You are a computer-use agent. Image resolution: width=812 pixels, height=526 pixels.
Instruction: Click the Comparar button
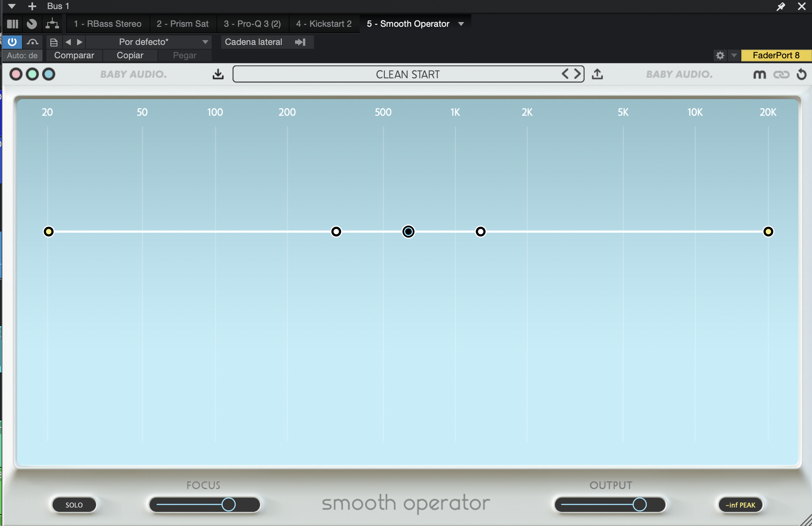tap(74, 56)
